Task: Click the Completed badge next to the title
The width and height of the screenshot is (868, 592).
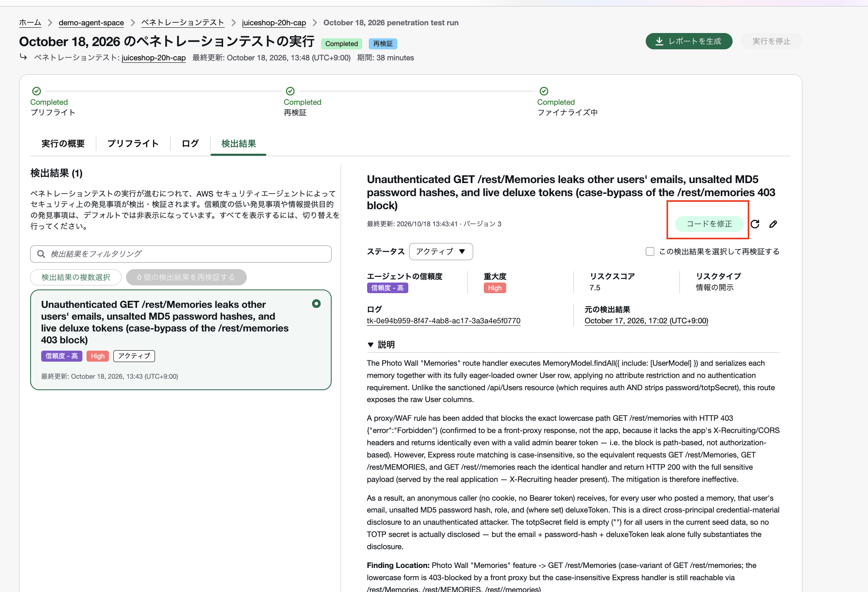Action: pos(341,44)
